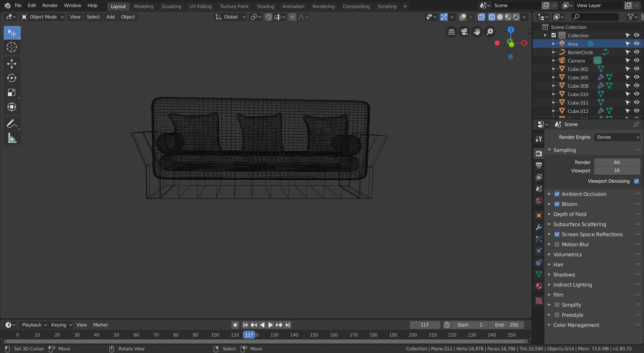Select the Annotate tool
This screenshot has height=353, width=644.
(x=12, y=124)
